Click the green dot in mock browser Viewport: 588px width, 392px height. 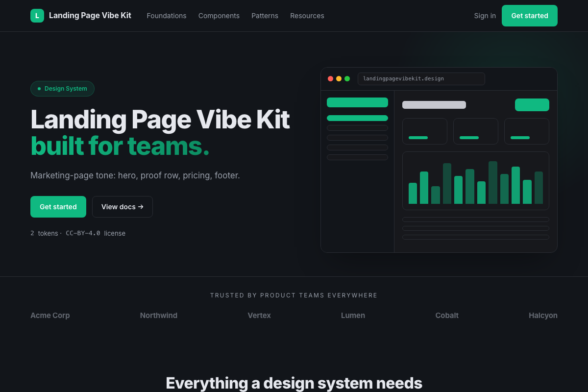pyautogui.click(x=347, y=78)
